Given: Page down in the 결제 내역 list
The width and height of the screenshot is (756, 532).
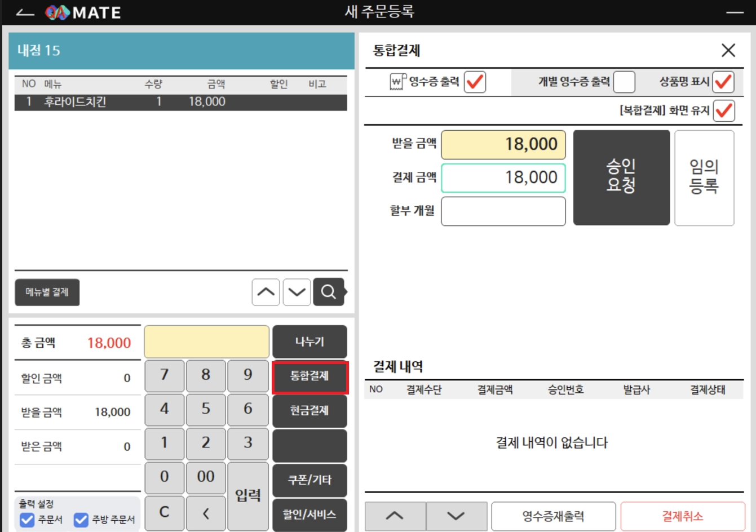Looking at the screenshot, I should tap(457, 516).
